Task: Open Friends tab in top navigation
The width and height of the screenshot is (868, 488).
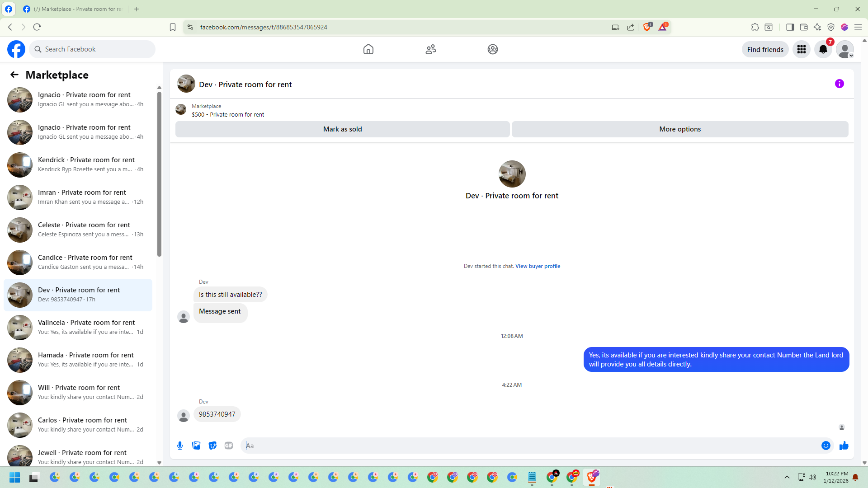Action: (x=430, y=49)
